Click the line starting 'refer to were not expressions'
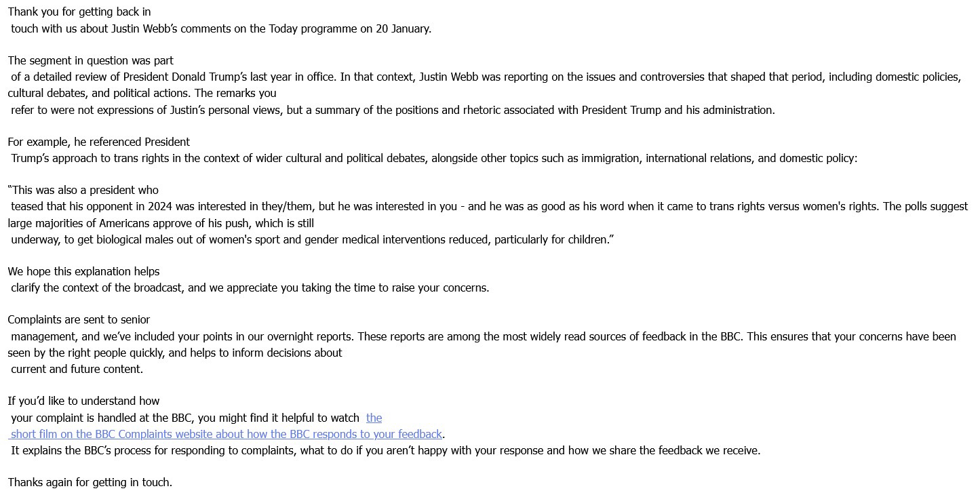The height and width of the screenshot is (495, 980). point(393,110)
